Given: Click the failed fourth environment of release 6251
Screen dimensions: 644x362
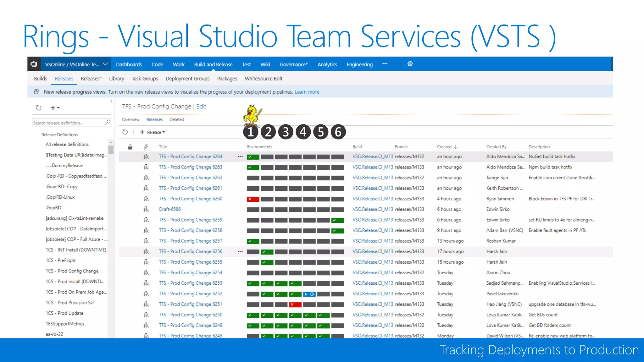Looking at the screenshot, I should 295,304.
